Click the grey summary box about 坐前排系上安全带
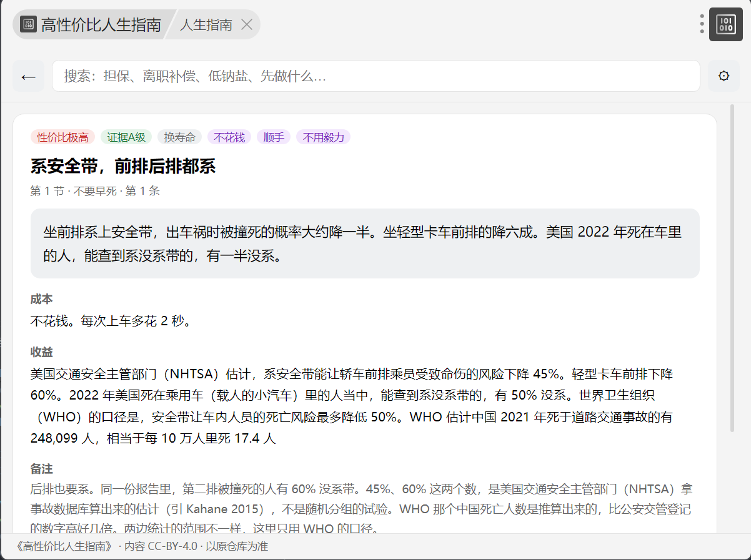This screenshot has height=560, width=751. coord(365,243)
